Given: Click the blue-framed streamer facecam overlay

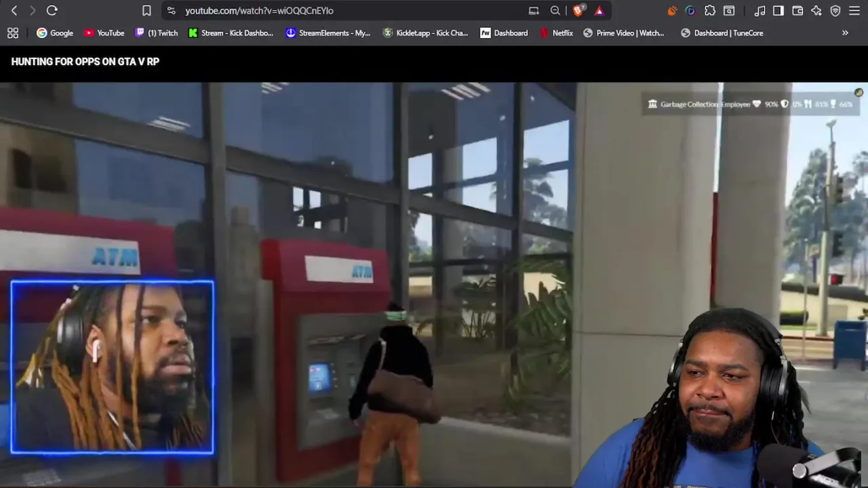Looking at the screenshot, I should [x=113, y=367].
